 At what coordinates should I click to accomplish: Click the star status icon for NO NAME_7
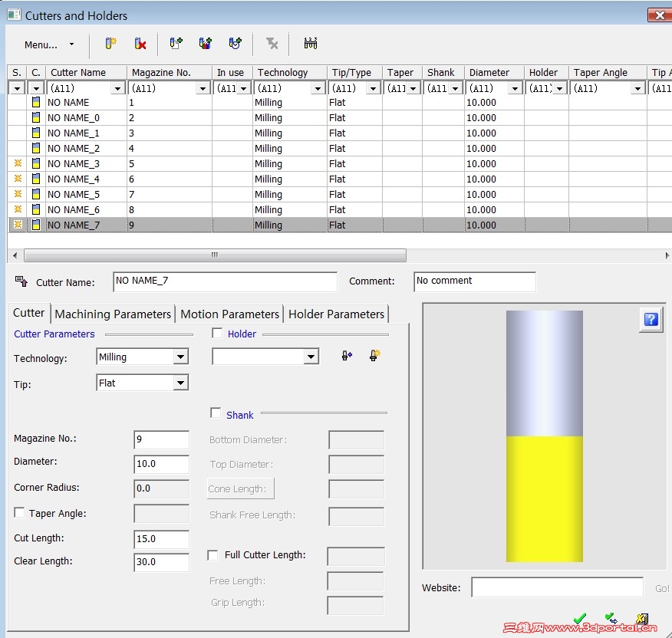[x=18, y=225]
